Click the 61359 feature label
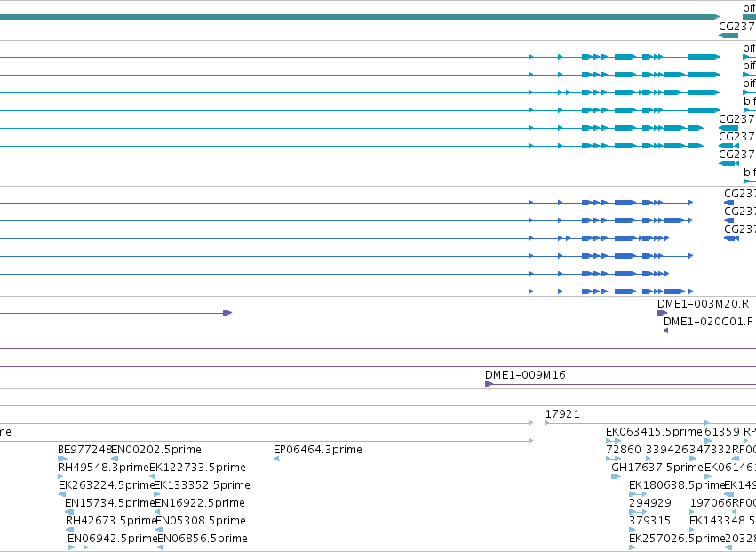 coord(721,432)
